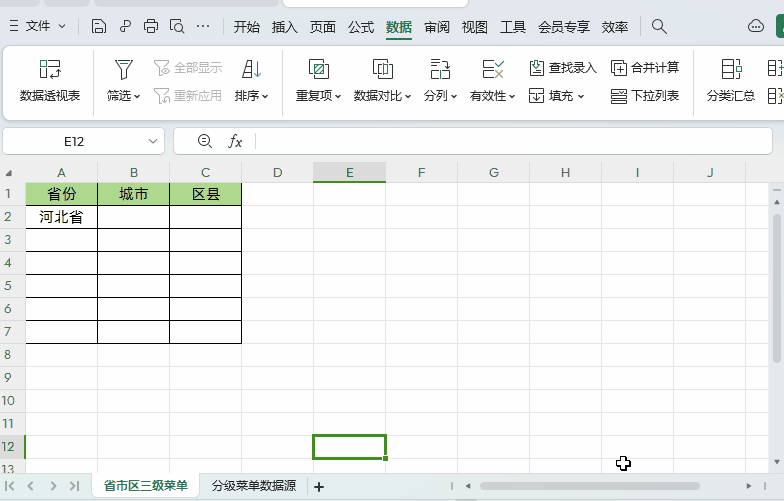Expand the Name Box dropdown arrow
784x501 pixels.
[x=153, y=142]
